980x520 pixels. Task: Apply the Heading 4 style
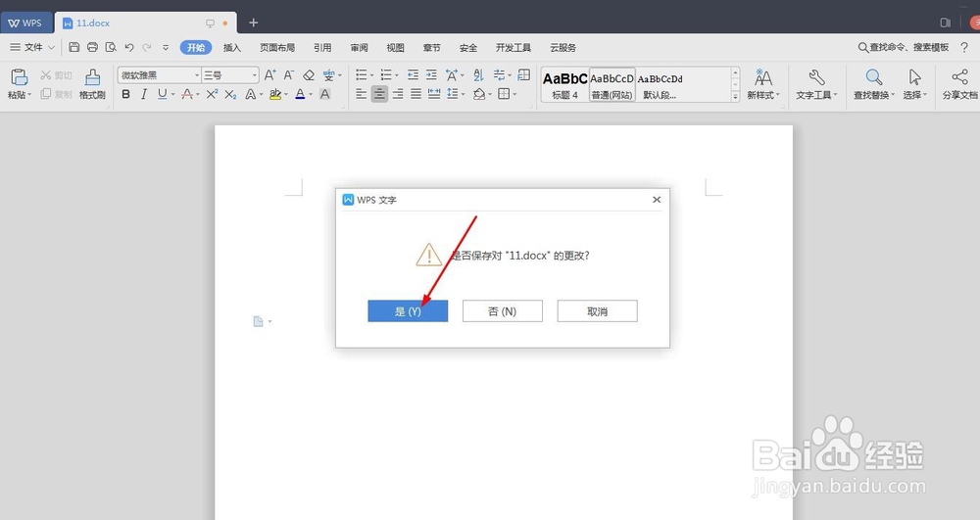click(x=565, y=84)
